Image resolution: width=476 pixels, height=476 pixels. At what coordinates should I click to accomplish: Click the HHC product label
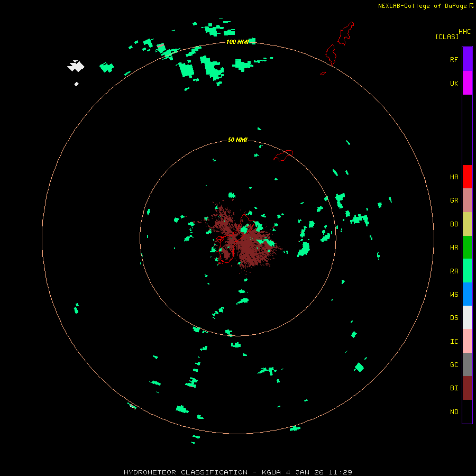point(465,32)
